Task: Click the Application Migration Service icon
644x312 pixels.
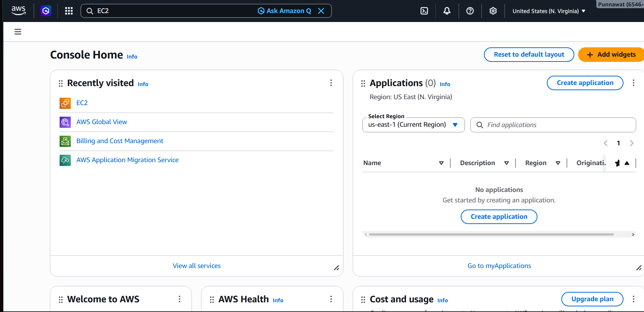Action: (x=65, y=160)
